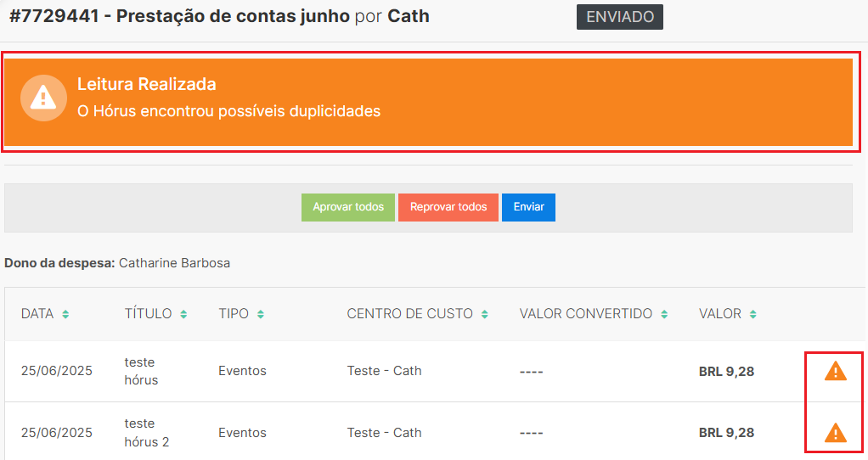868x460 pixels.
Task: Click Eventos type in teste hórus row
Action: [242, 371]
